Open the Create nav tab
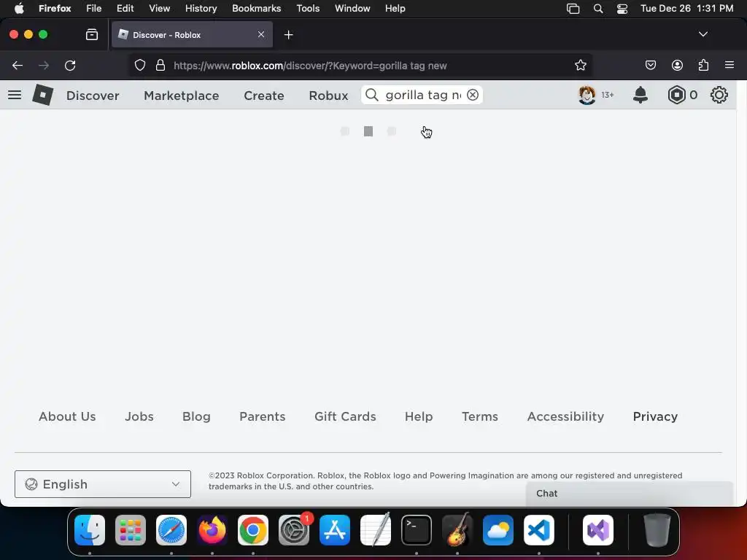Image resolution: width=747 pixels, height=560 pixels. 264,96
